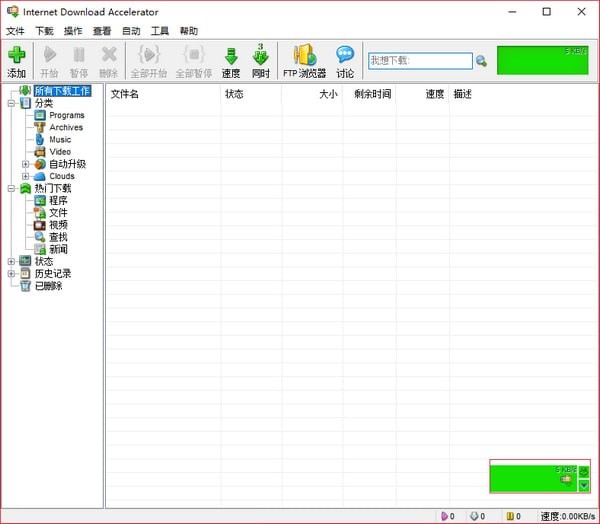600x524 pixels.
Task: Collapse the 热门下载 tree node
Action: [11, 188]
